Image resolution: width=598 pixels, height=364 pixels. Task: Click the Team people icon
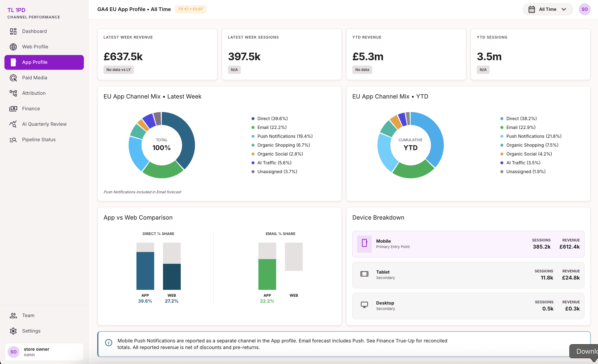(x=13, y=315)
